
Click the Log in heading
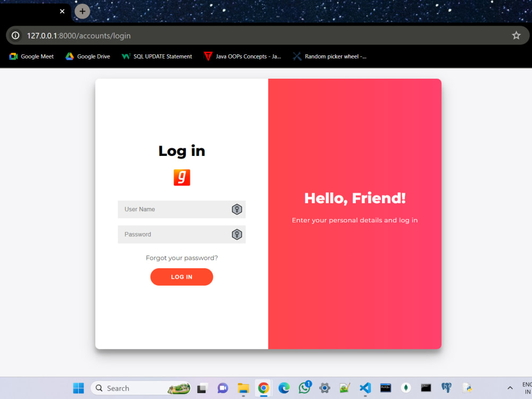(x=182, y=151)
